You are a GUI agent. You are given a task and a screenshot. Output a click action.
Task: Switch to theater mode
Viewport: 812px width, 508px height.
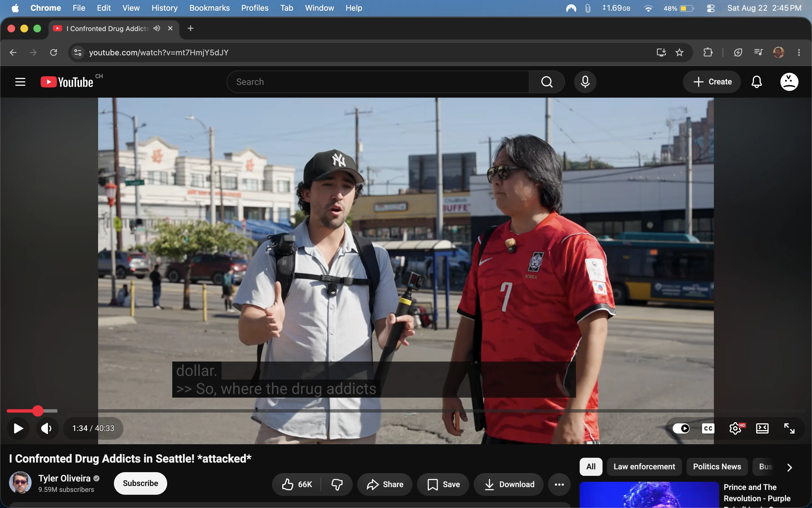point(762,428)
